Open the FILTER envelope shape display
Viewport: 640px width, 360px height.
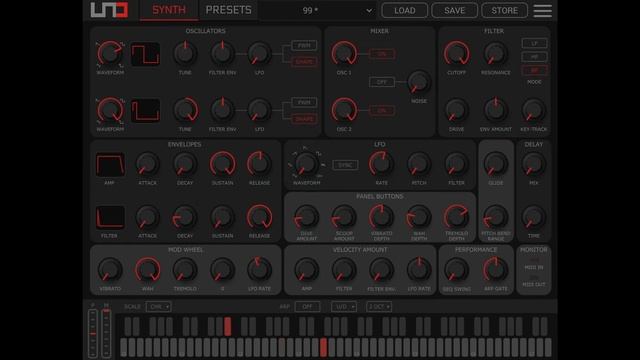[x=110, y=217]
